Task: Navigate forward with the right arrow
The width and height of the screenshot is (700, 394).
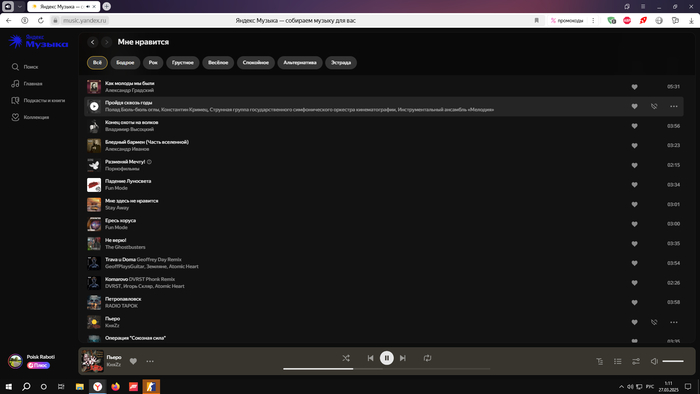Action: [106, 42]
